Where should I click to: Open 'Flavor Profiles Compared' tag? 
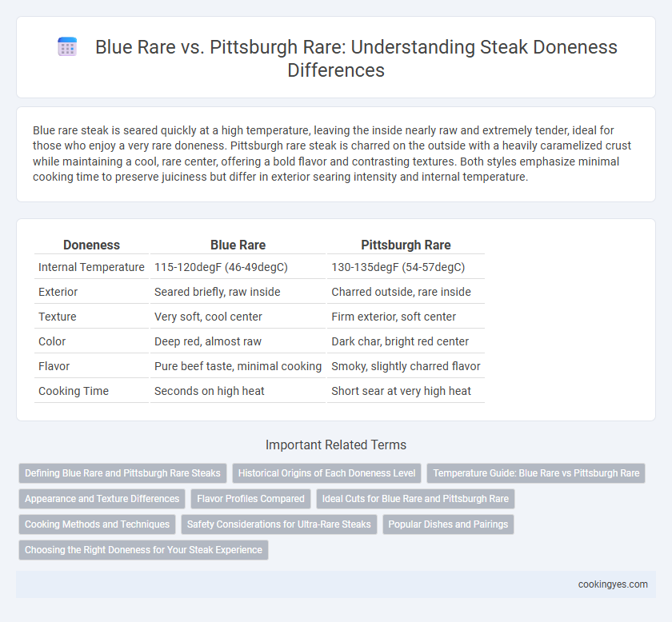pos(250,499)
